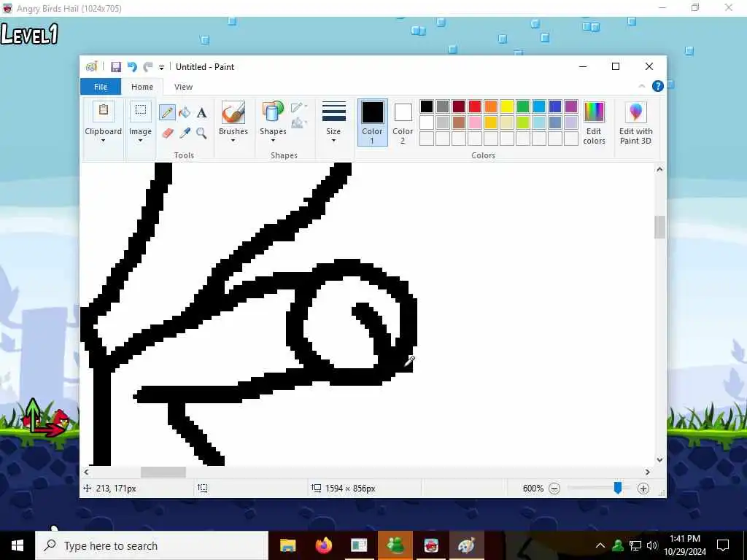This screenshot has height=560, width=747.
Task: Click the Clipboard paste icon
Action: [x=104, y=112]
